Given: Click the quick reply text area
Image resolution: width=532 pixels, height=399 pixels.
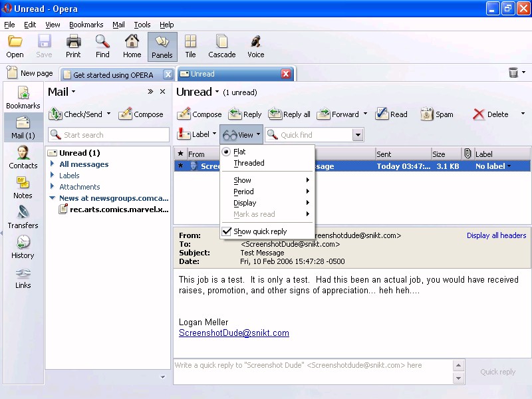Looking at the screenshot, I should click(313, 372).
